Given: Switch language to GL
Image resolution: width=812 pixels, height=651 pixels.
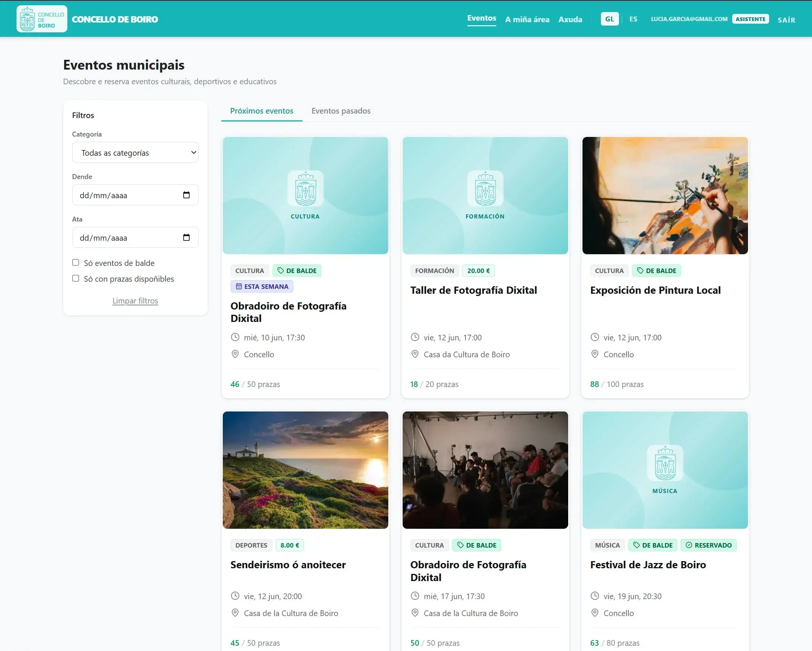Looking at the screenshot, I should tap(610, 19).
